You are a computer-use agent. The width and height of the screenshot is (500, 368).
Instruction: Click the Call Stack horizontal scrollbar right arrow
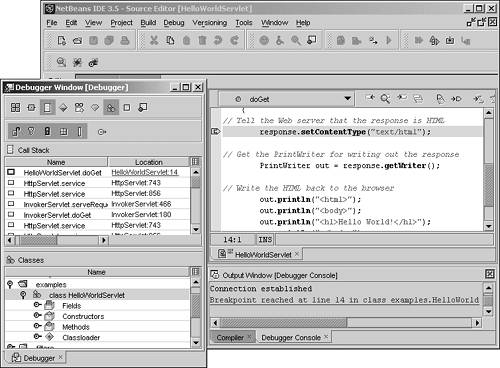[x=104, y=240]
